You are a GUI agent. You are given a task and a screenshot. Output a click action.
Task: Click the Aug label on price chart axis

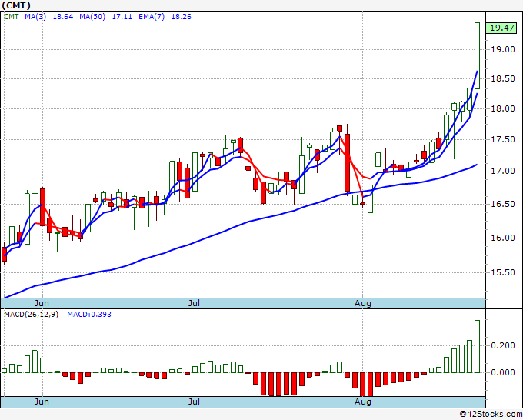coord(363,303)
